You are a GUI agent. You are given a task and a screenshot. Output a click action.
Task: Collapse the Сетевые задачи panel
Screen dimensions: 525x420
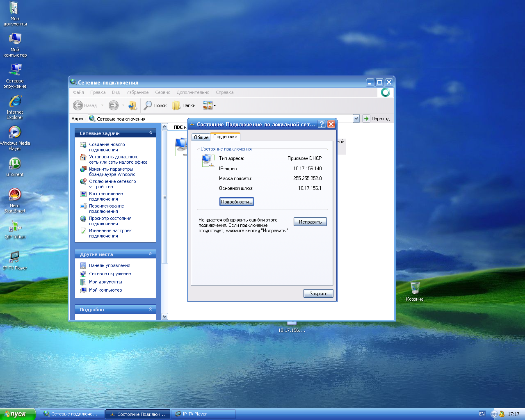pos(151,133)
